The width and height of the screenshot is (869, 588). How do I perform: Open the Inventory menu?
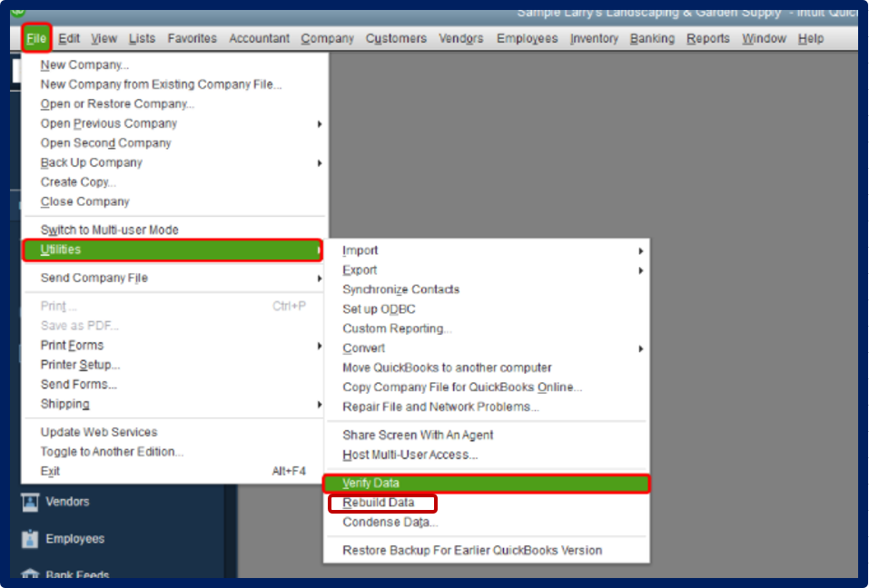click(594, 39)
